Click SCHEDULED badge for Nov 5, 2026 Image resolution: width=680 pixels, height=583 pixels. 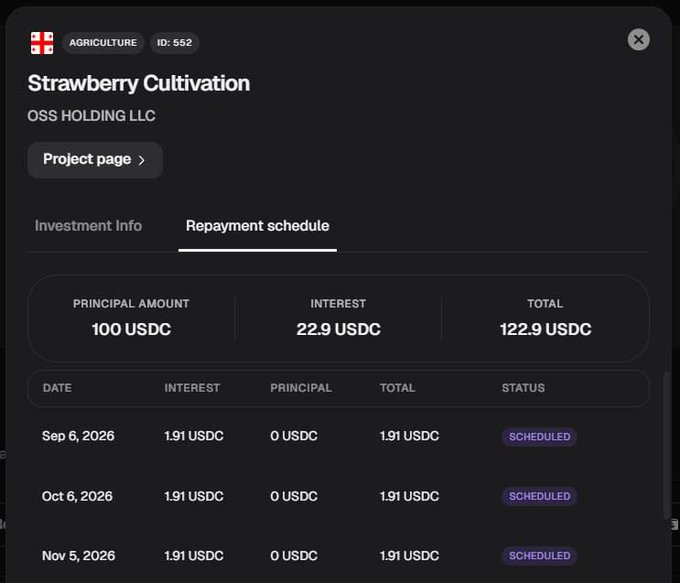click(539, 556)
